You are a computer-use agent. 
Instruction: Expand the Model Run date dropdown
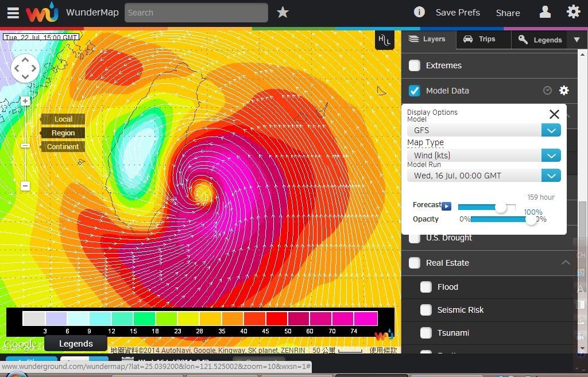551,176
